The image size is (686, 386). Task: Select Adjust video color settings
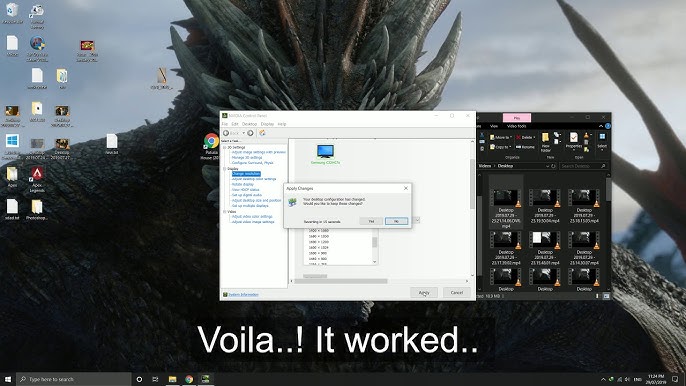(x=252, y=217)
